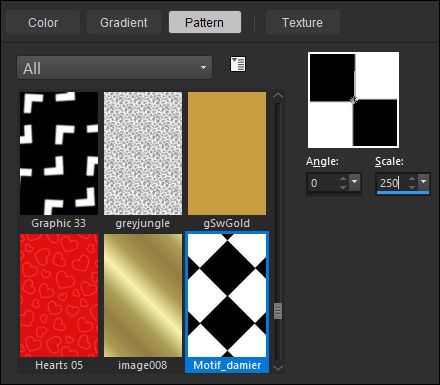This screenshot has width=440, height=385.
Task: Select the Graphic 33 pattern thumbnail
Action: point(59,153)
